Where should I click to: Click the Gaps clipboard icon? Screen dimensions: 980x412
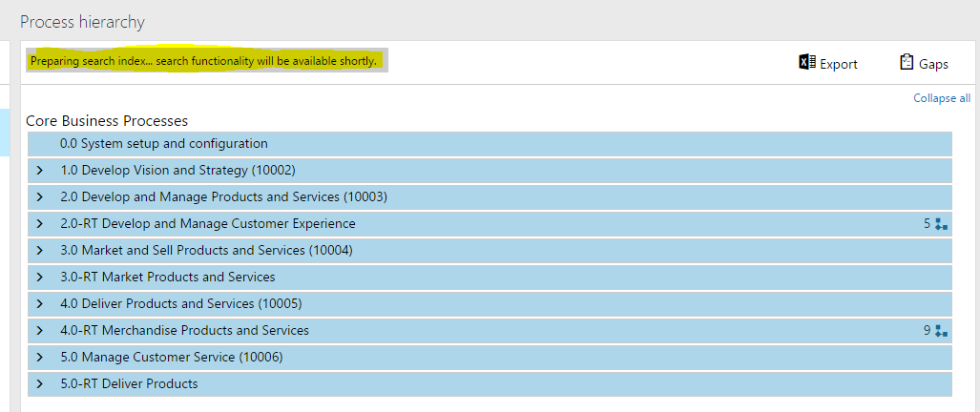click(907, 63)
